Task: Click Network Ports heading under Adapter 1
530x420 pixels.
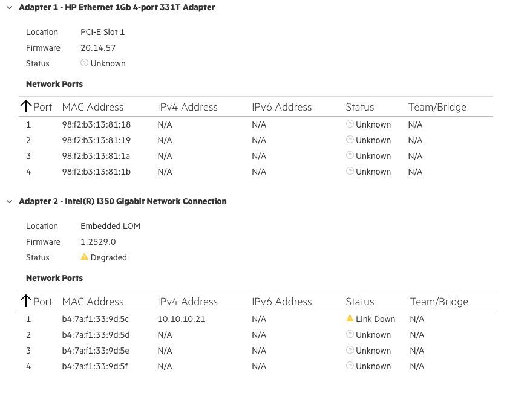Action: (x=54, y=84)
